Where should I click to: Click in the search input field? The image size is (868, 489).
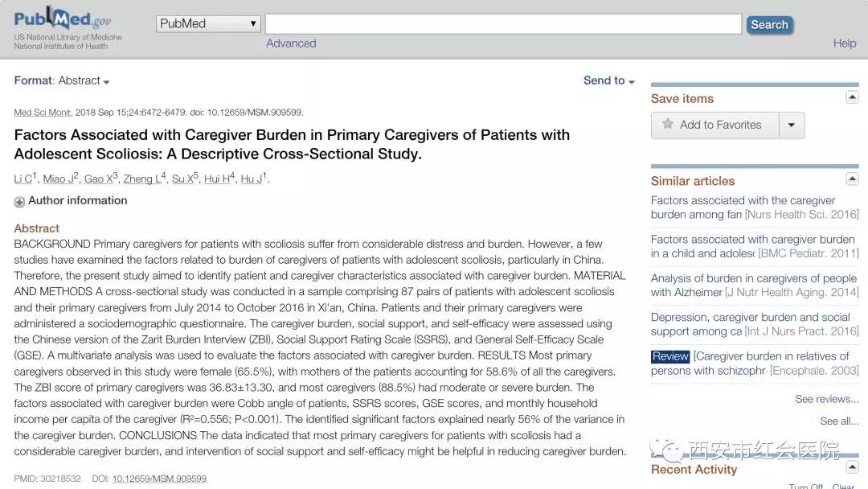pos(503,24)
